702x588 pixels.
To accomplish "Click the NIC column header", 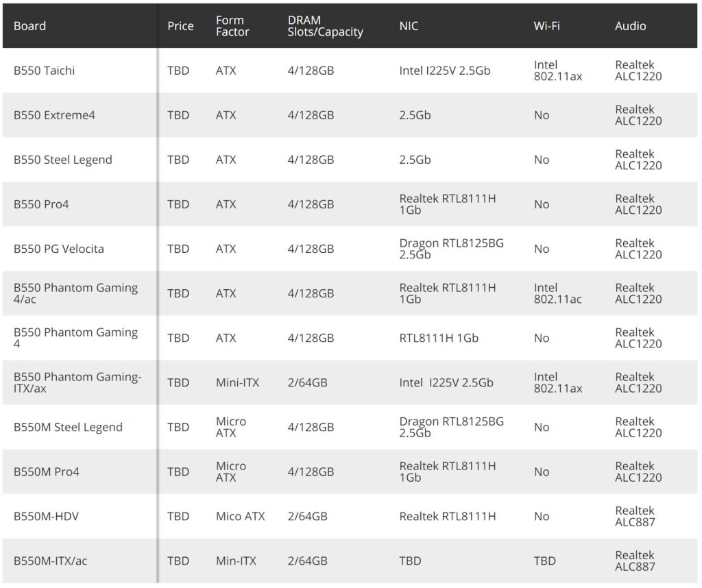I will coord(409,26).
